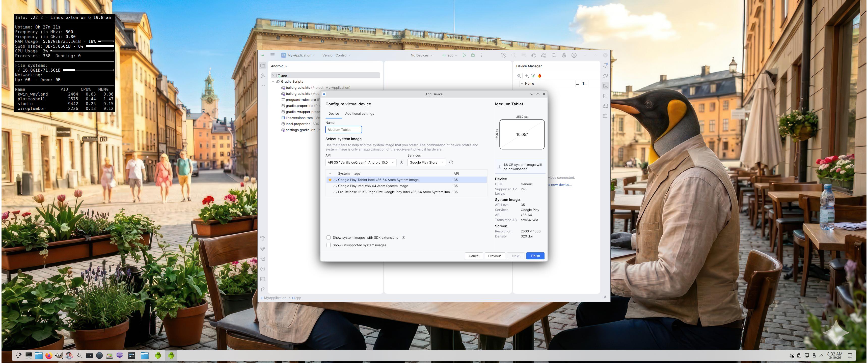
Task: Check Show unsupported system images
Action: coord(329,245)
